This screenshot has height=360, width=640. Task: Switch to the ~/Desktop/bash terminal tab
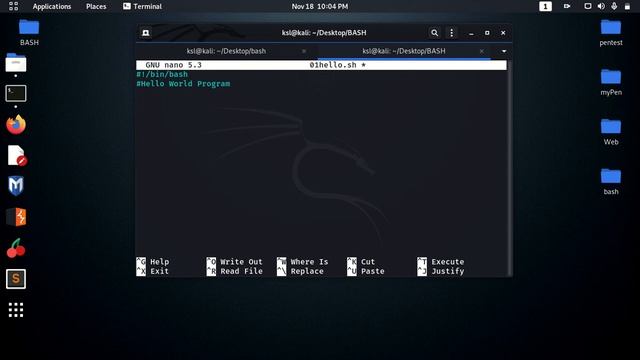coord(226,51)
